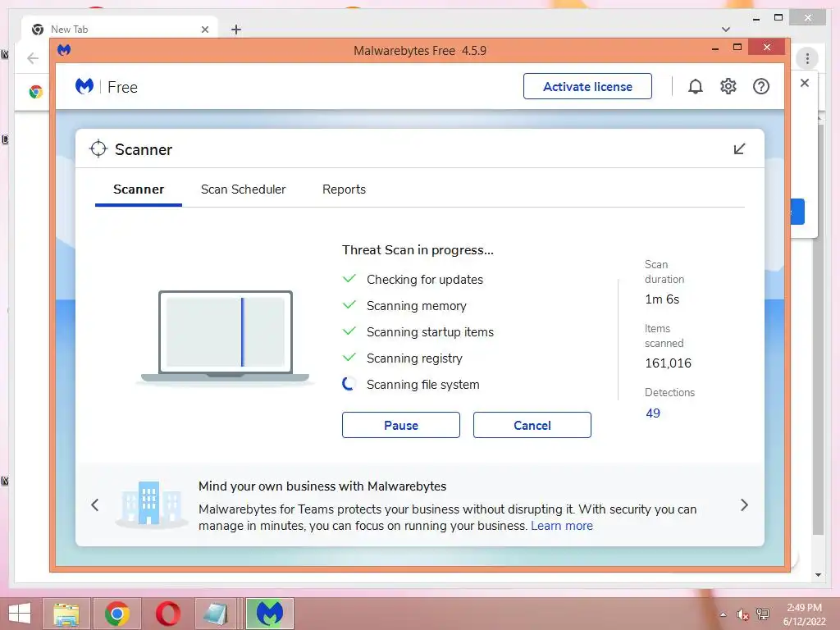
Task: Click the Chrome vertical scrollbar thumb
Action: (x=818, y=330)
